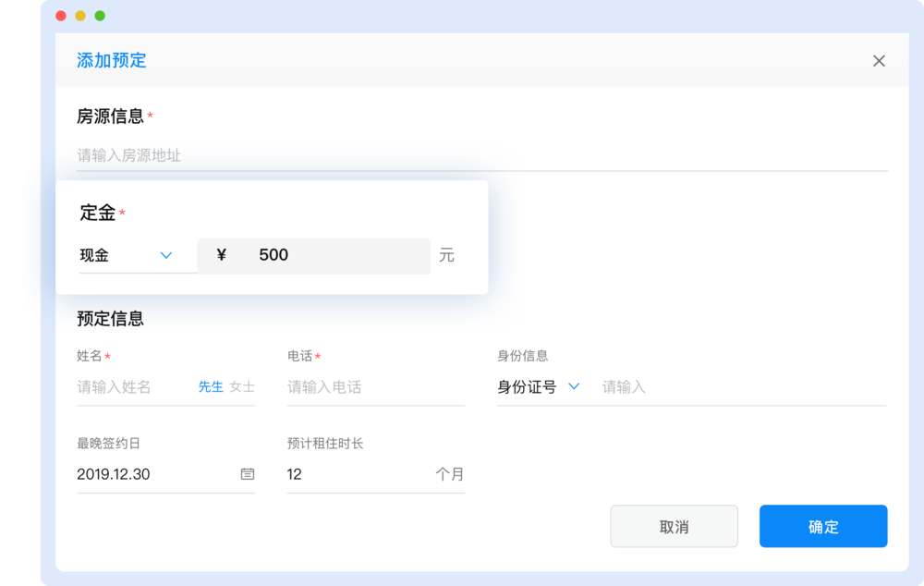Click the green macOS fullscreen button
924x586 pixels.
100,16
